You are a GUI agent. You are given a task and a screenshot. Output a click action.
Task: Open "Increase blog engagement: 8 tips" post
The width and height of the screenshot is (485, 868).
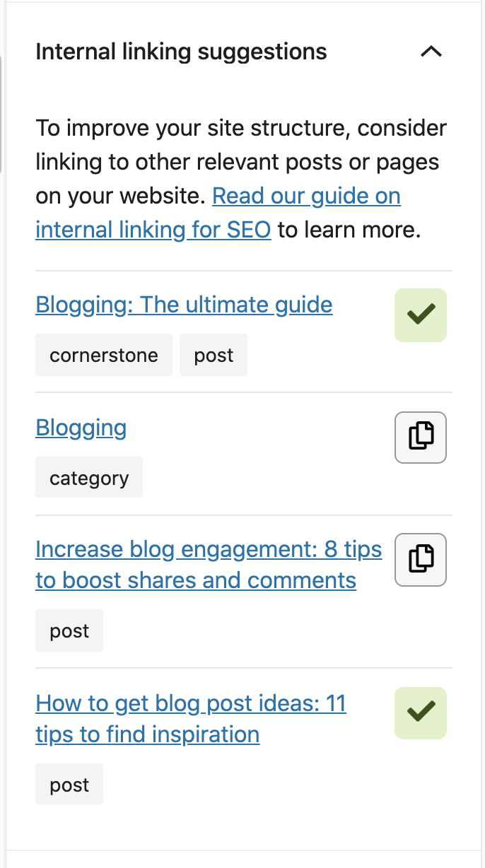pyautogui.click(x=209, y=564)
